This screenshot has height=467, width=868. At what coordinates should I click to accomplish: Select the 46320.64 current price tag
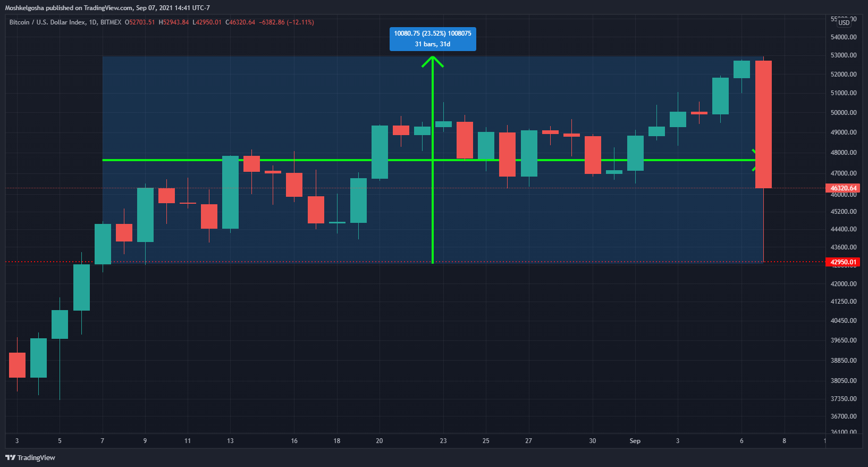(843, 188)
